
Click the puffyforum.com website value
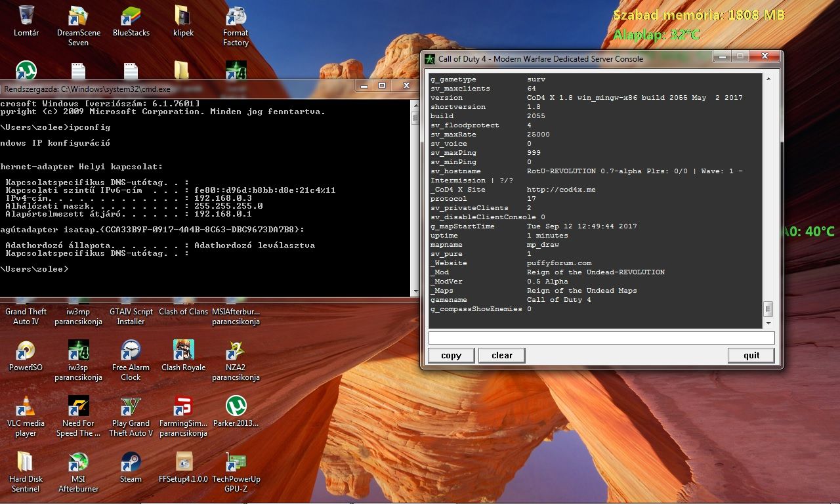559,263
